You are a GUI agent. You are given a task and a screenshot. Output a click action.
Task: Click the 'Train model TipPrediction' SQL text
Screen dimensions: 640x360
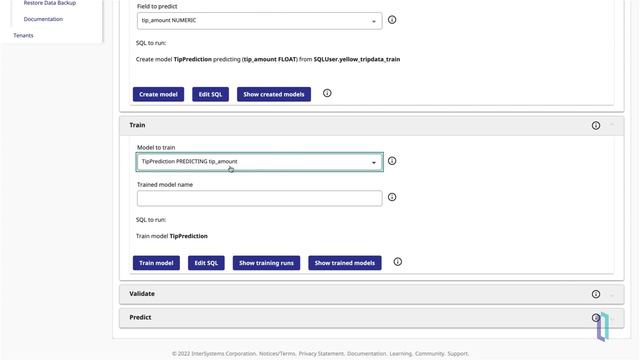coord(172,236)
